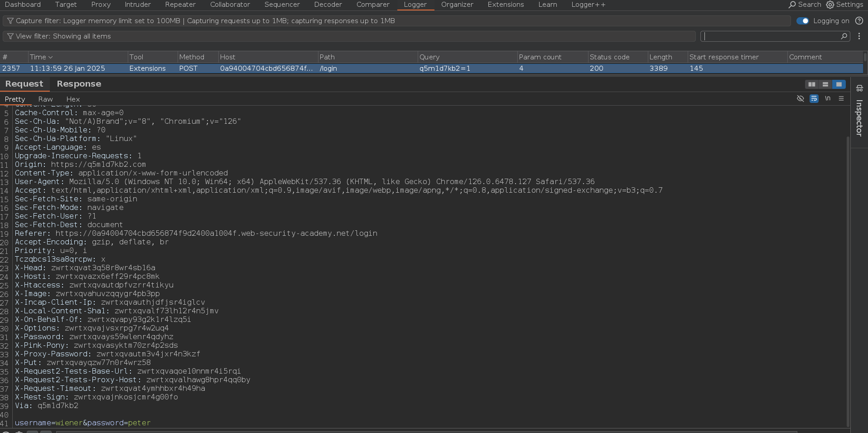
Task: Show newline characters with \n icon
Action: (x=828, y=98)
